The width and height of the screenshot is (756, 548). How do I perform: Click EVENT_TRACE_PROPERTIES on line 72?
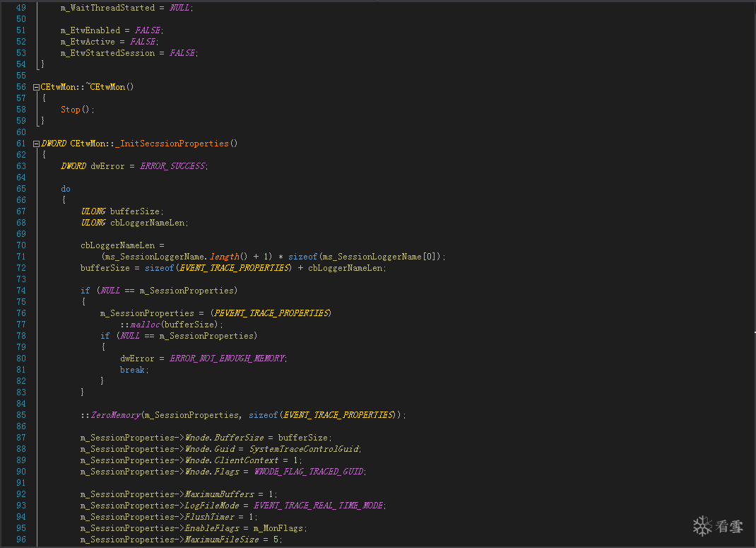point(235,268)
